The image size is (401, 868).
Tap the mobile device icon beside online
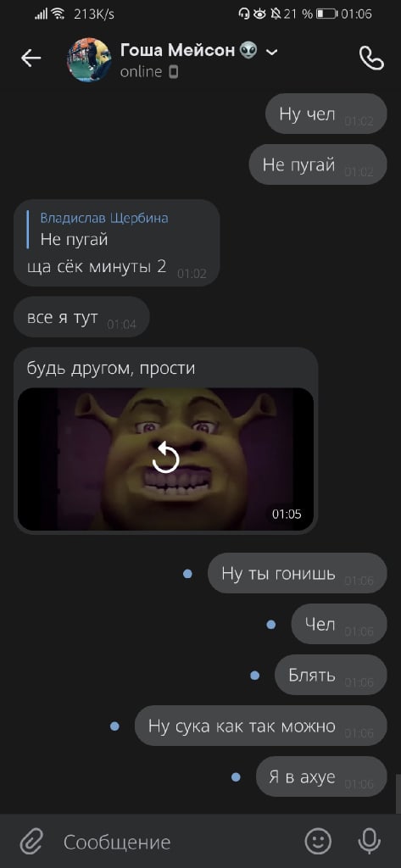pyautogui.click(x=173, y=72)
